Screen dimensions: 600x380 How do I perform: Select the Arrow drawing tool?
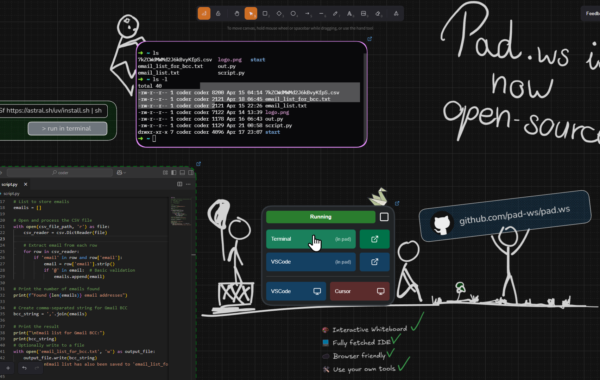tap(307, 14)
